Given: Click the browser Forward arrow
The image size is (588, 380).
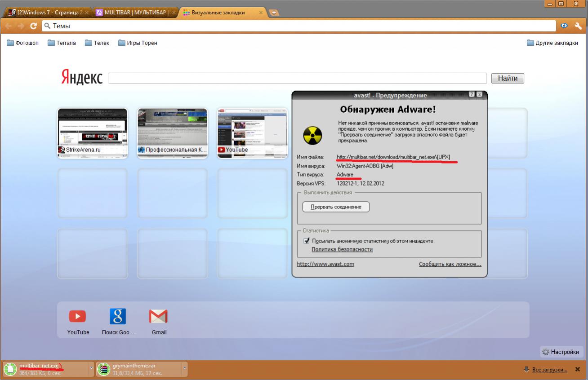Looking at the screenshot, I should tap(21, 26).
